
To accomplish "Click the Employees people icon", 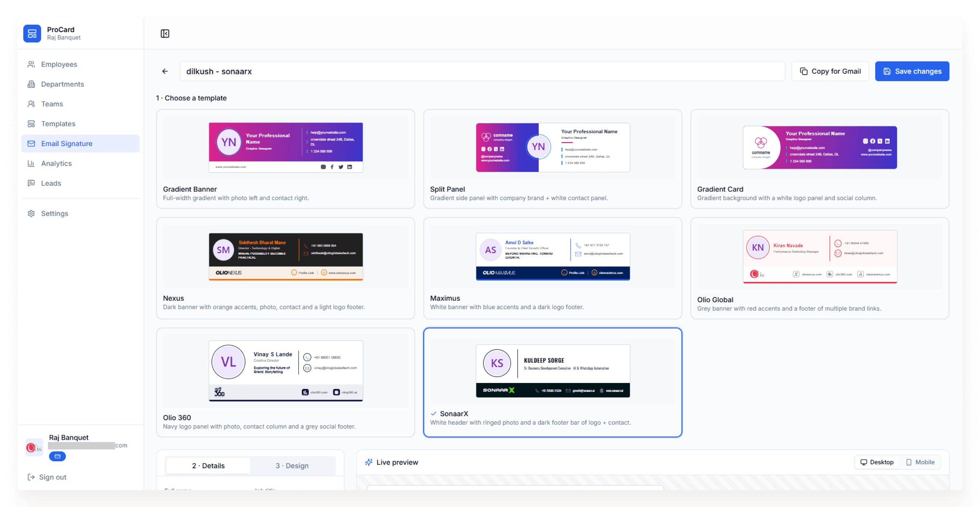I will (31, 64).
